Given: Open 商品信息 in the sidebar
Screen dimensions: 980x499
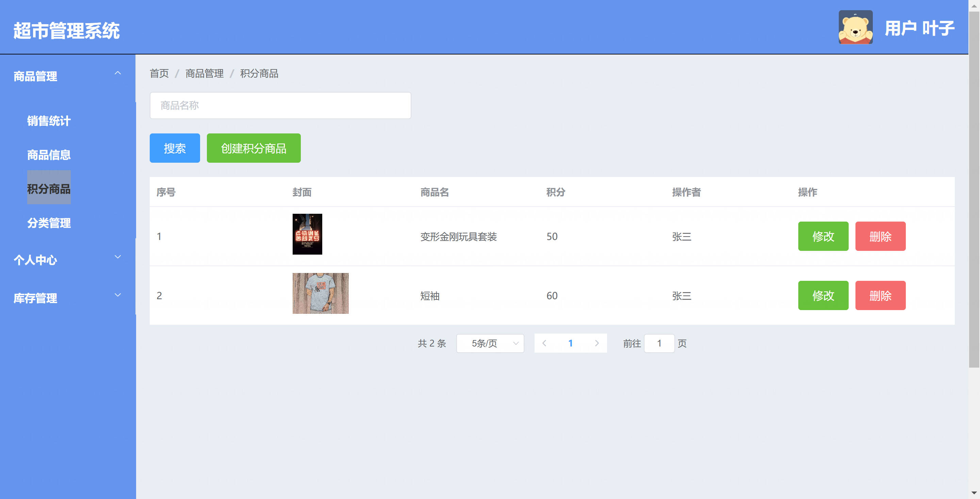Looking at the screenshot, I should pyautogui.click(x=49, y=155).
